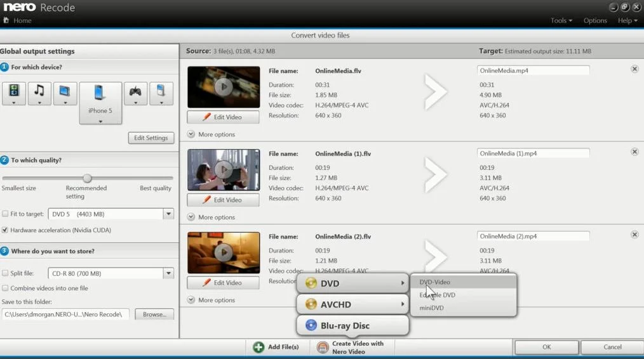Confirm with the OK button

pyautogui.click(x=547, y=347)
